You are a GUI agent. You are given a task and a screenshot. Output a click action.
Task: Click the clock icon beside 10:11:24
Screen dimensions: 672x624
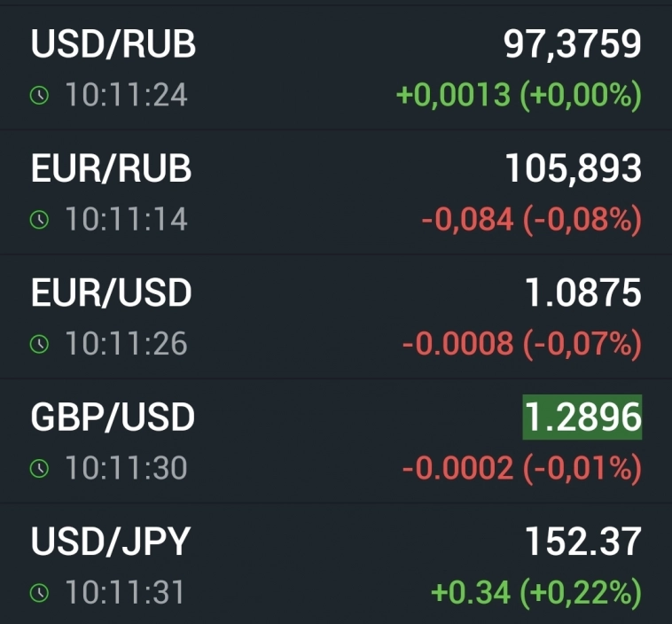coord(39,96)
